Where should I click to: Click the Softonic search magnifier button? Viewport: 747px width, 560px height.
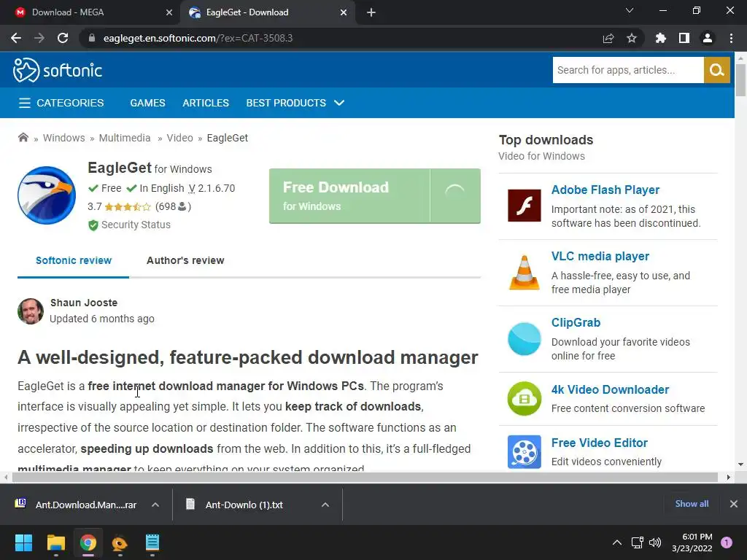click(716, 70)
